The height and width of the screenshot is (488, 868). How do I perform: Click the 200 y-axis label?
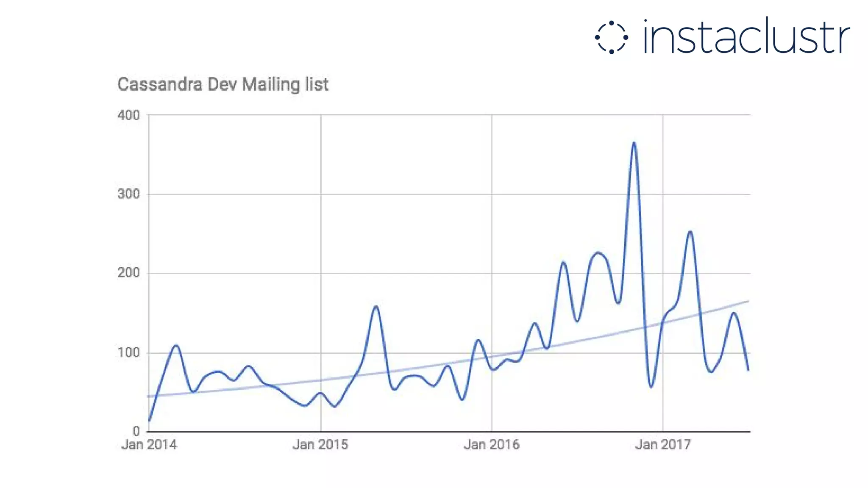click(128, 273)
